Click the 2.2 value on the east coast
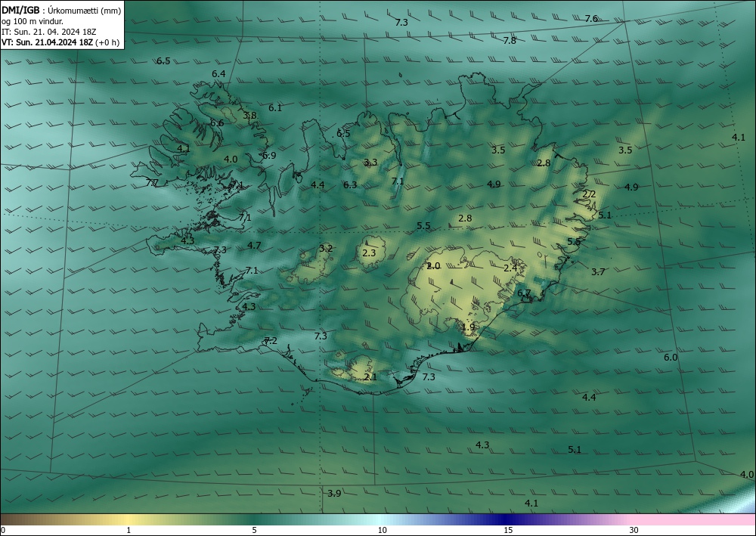 pos(589,194)
